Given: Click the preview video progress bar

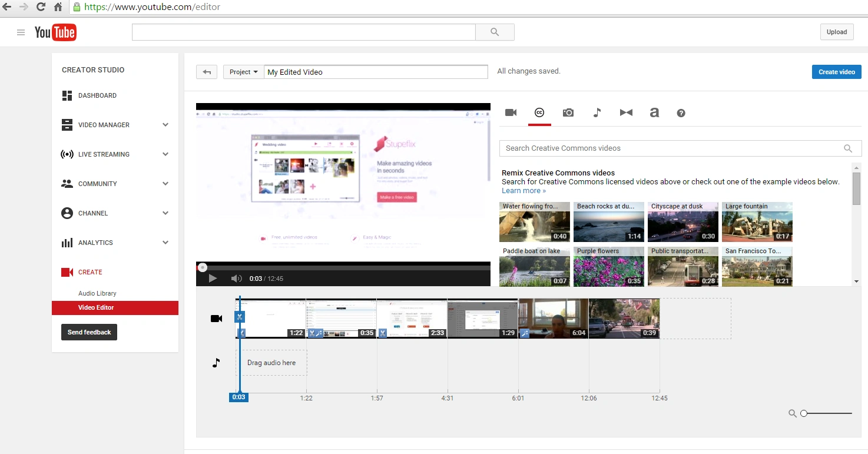Looking at the screenshot, I should 343,267.
